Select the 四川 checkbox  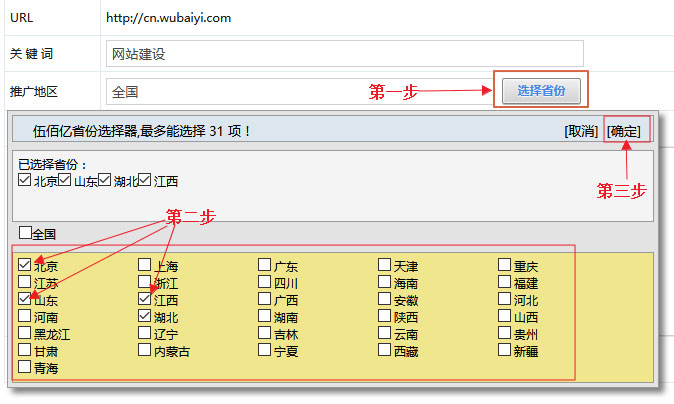pos(265,282)
